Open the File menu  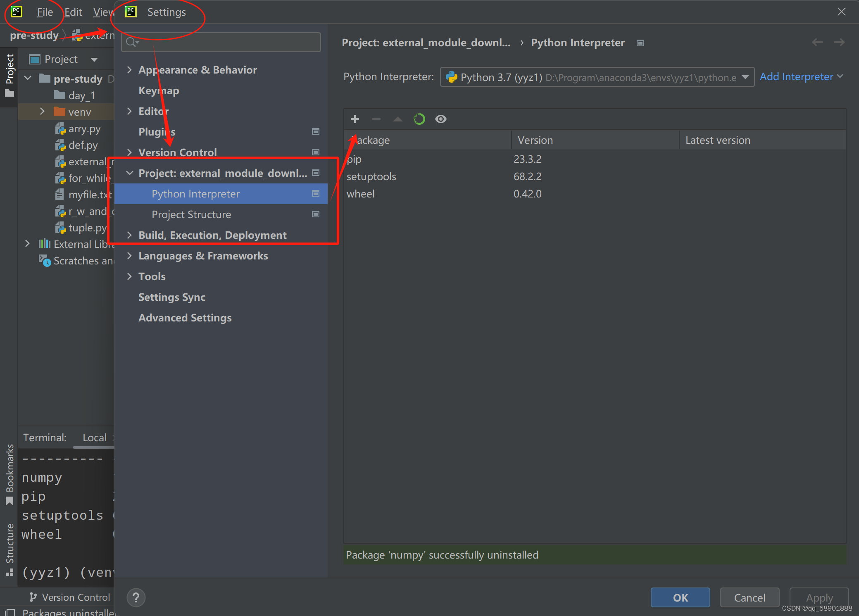[x=45, y=12]
